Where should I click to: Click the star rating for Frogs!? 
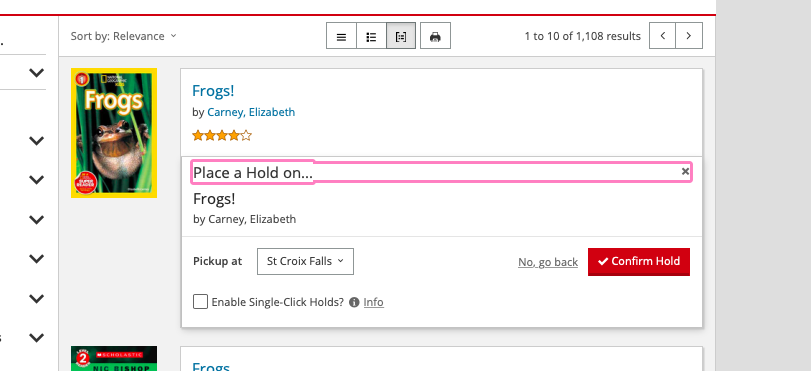point(222,136)
